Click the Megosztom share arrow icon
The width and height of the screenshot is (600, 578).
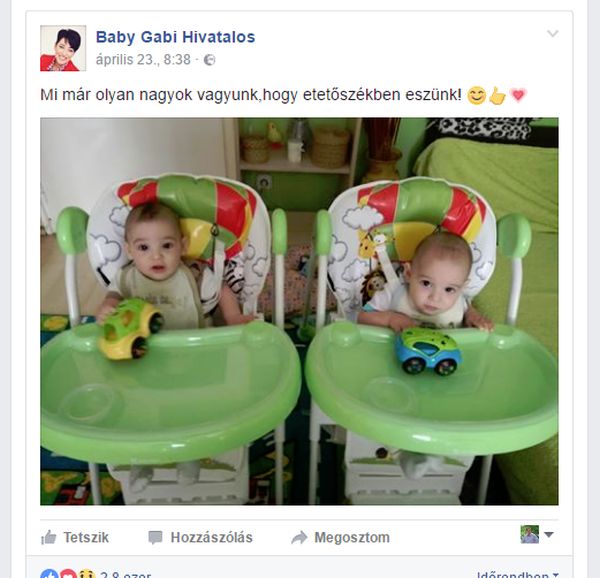[299, 537]
